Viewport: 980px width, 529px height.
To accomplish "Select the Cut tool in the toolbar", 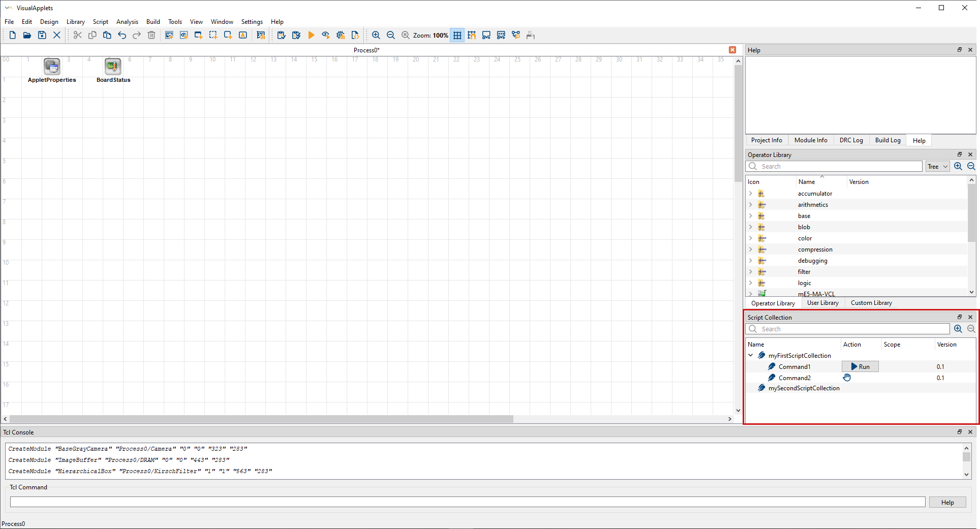I will pyautogui.click(x=77, y=35).
